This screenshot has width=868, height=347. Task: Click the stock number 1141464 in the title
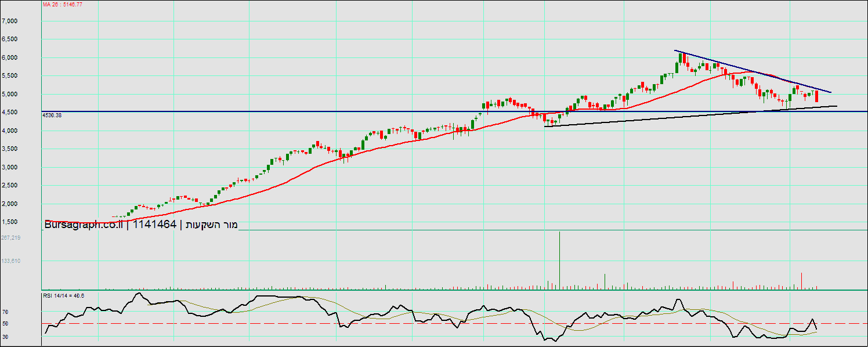[x=154, y=225]
